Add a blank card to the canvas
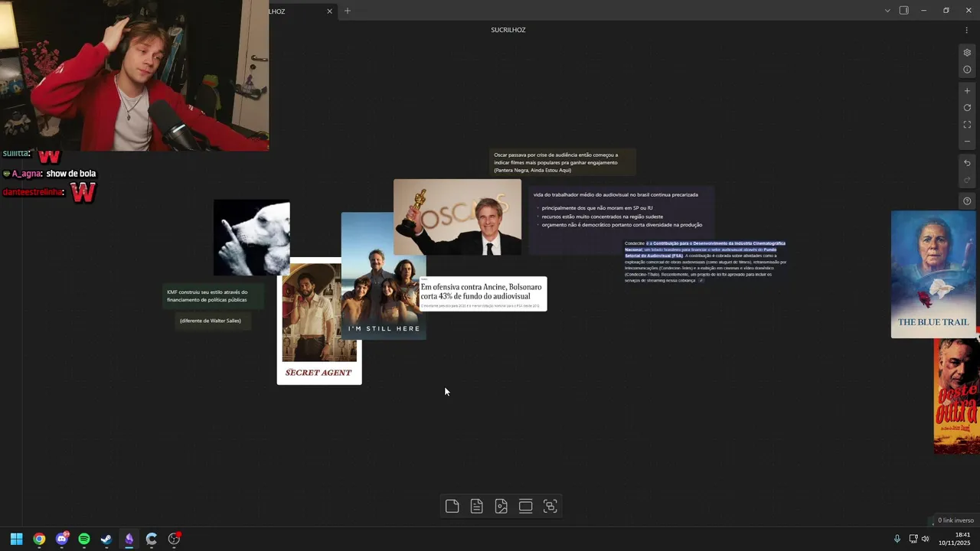Screen dimensions: 980x551 (x=452, y=506)
